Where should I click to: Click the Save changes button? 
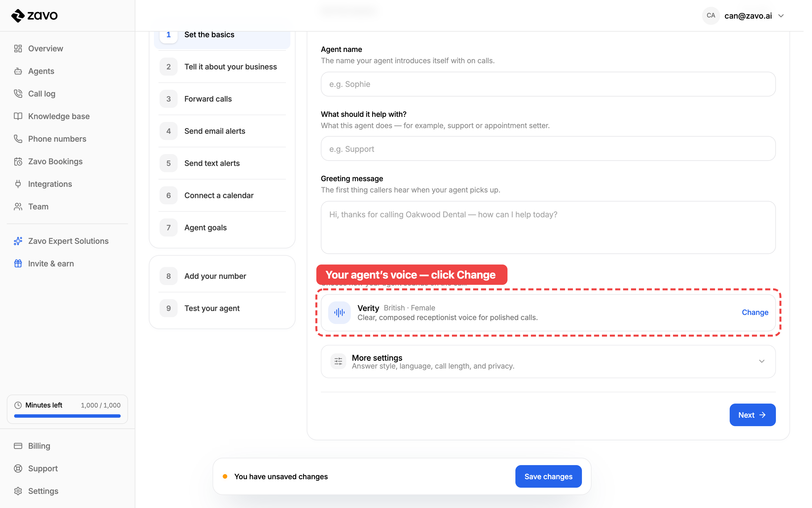pos(548,476)
